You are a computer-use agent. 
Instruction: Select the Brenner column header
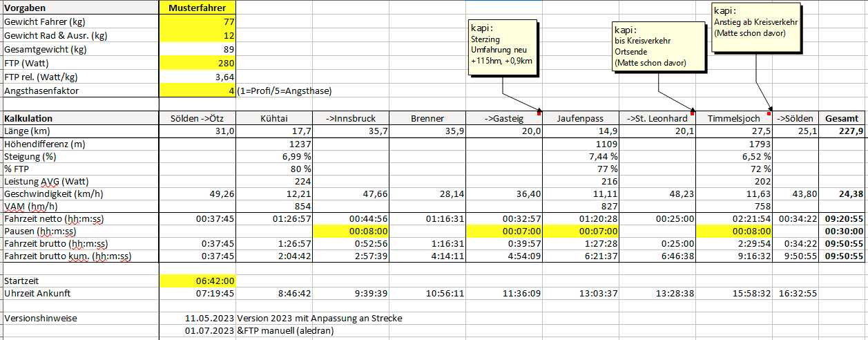[x=427, y=118]
